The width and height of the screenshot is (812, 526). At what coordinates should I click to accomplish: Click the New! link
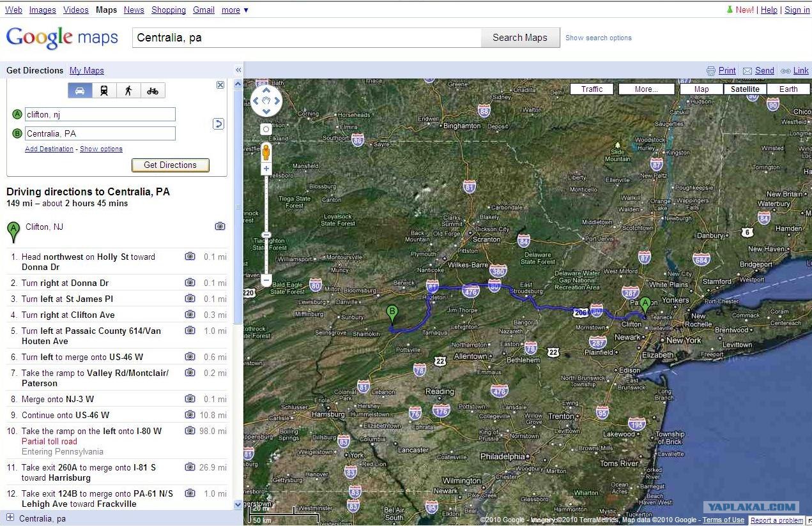click(744, 10)
